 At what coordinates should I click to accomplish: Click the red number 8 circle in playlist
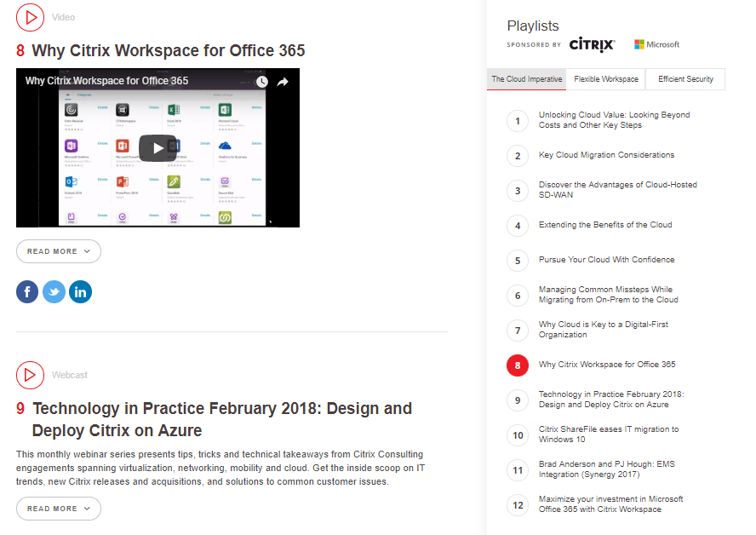coord(518,365)
